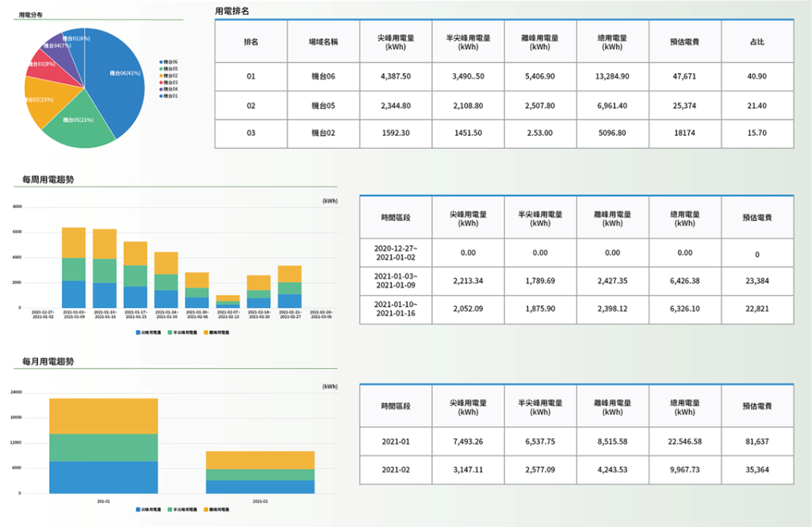Click the 2021-01-10~2021-01-16 weekly table row

(x=576, y=310)
